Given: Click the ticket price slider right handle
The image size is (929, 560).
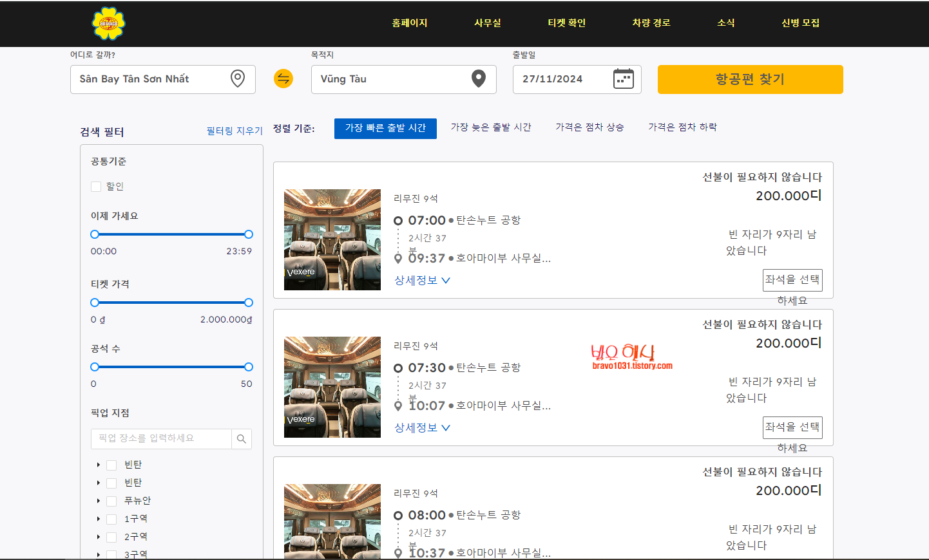Looking at the screenshot, I should [x=249, y=303].
